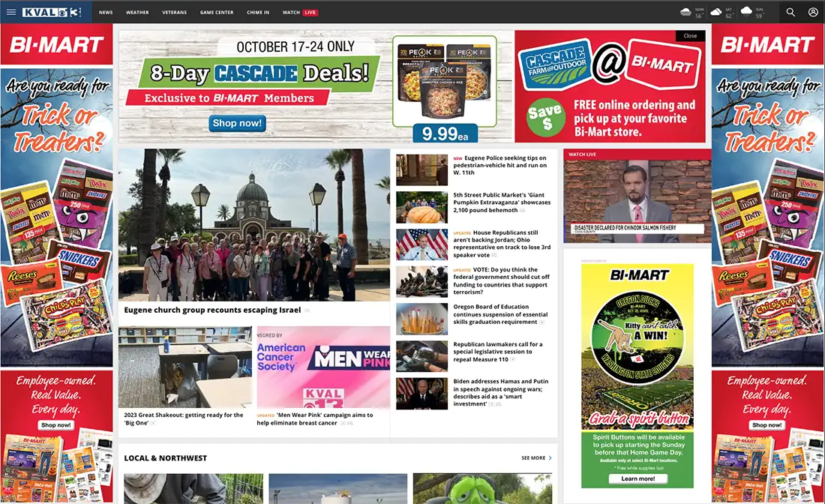Open the hamburger menu icon

point(10,11)
